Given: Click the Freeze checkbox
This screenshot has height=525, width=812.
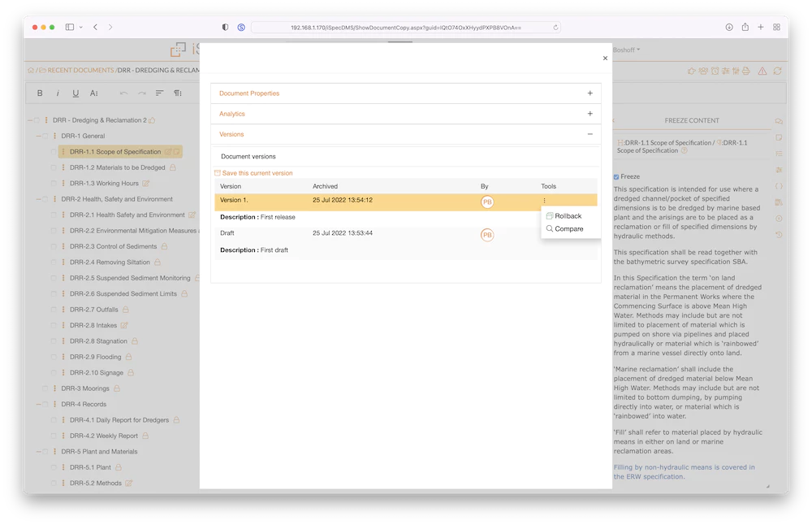Looking at the screenshot, I should point(616,176).
